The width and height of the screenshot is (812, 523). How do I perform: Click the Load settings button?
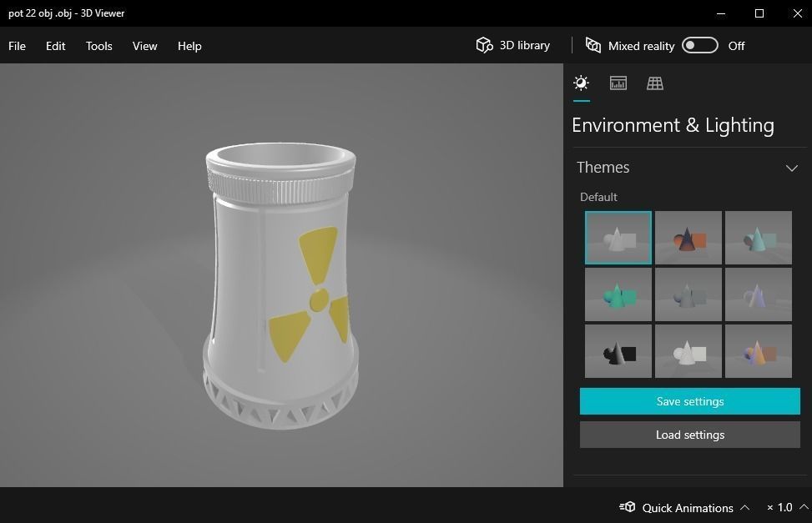[x=690, y=435]
